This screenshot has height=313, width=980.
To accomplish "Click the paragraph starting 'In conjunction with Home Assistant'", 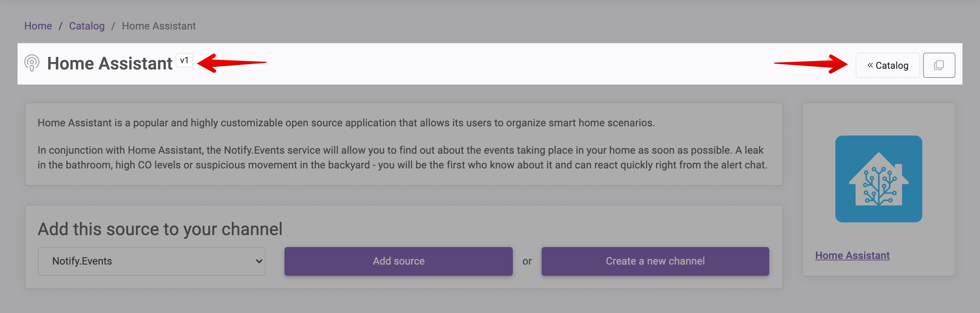I will coord(403,158).
